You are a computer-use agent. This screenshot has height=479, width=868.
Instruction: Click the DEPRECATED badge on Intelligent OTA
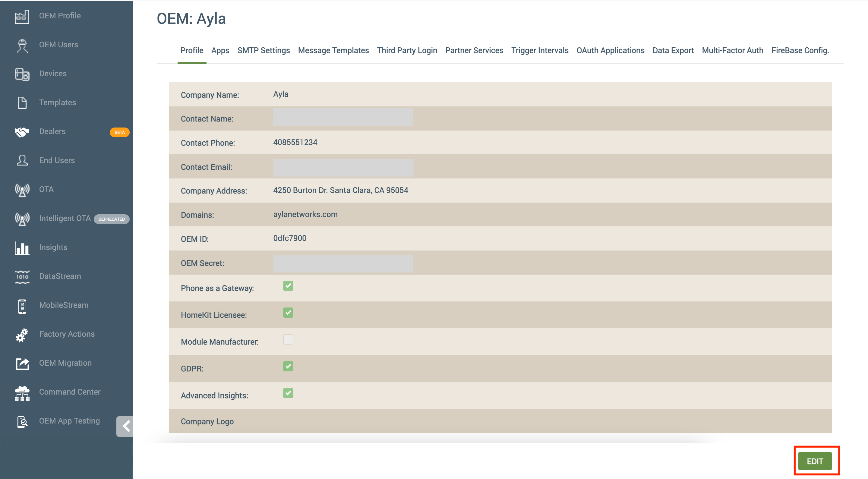112,219
